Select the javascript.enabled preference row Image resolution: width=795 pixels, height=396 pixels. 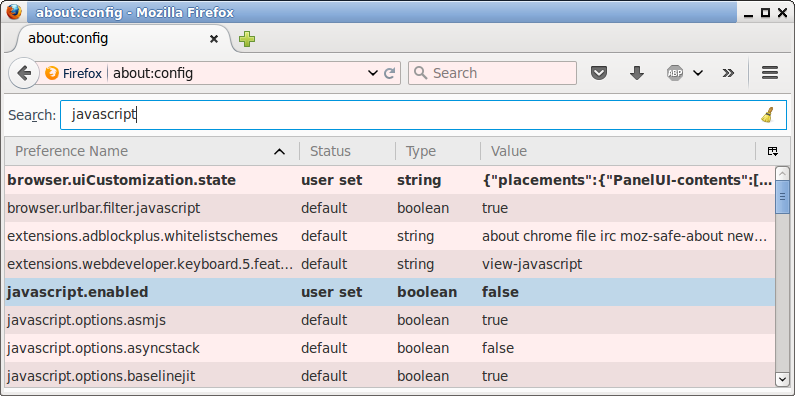tap(390, 292)
